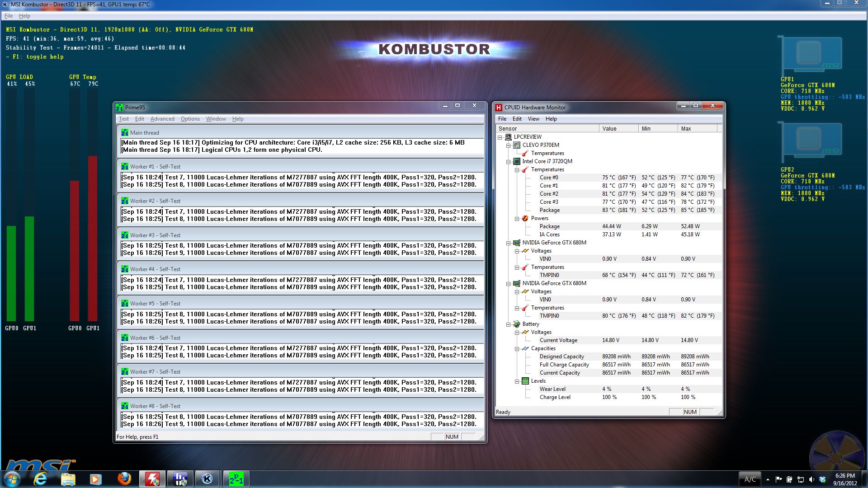
Task: Click the Min column header
Action: (x=658, y=129)
